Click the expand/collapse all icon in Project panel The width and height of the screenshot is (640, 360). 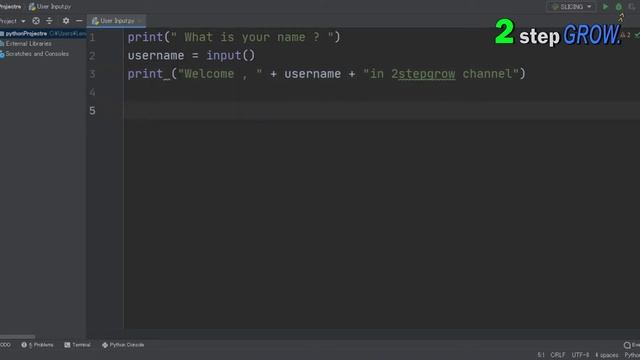point(49,21)
